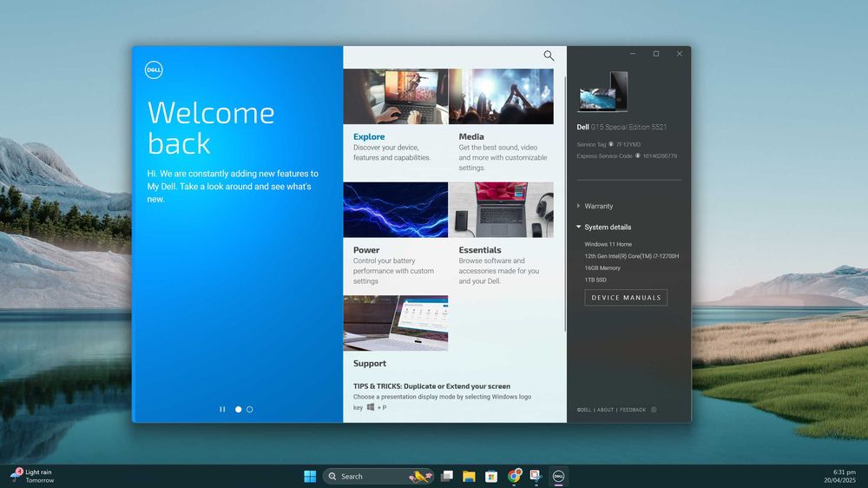This screenshot has height=488, width=868.
Task: Open the ©DELL footer link
Action: point(584,410)
